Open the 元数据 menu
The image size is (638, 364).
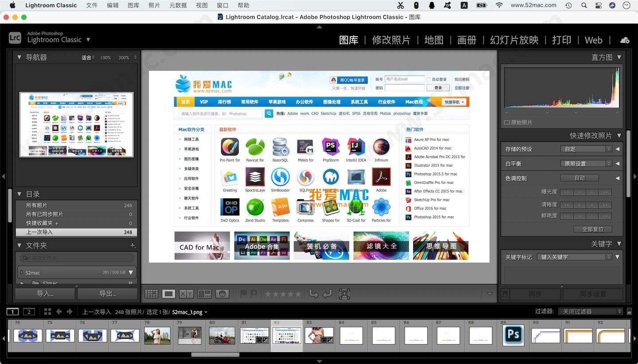click(178, 5)
